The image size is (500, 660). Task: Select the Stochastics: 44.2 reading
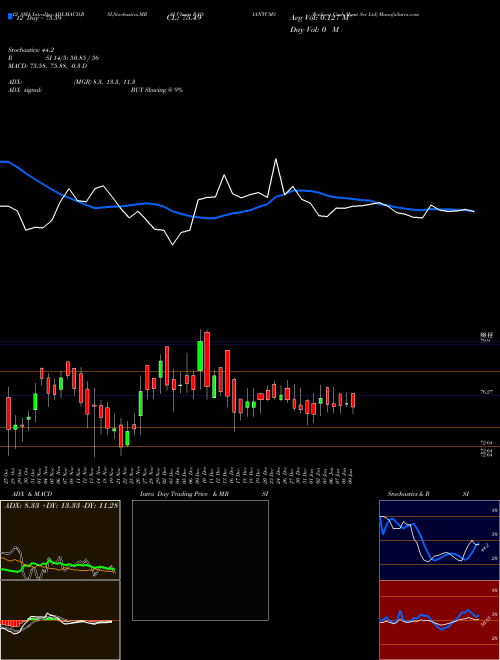pyautogui.click(x=32, y=50)
